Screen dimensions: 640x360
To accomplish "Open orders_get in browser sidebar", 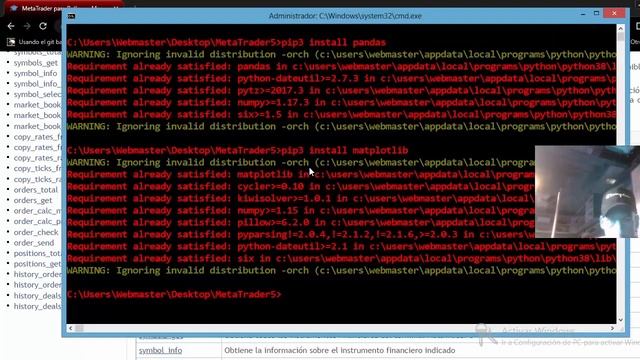I will (x=33, y=200).
